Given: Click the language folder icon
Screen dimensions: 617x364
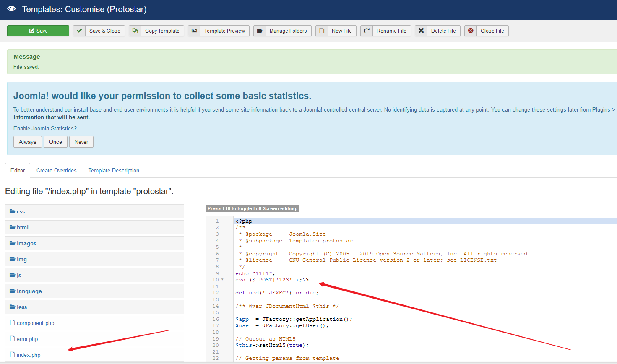Looking at the screenshot, I should pos(13,291).
